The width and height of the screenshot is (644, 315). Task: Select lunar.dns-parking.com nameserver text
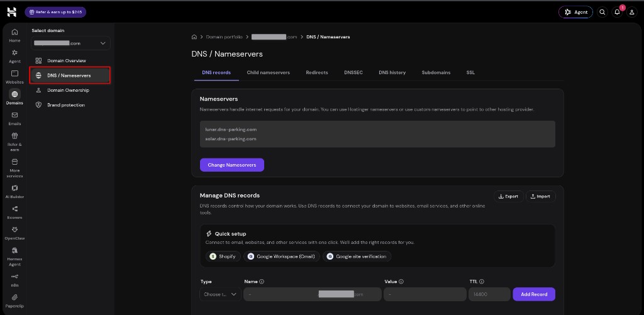231,130
